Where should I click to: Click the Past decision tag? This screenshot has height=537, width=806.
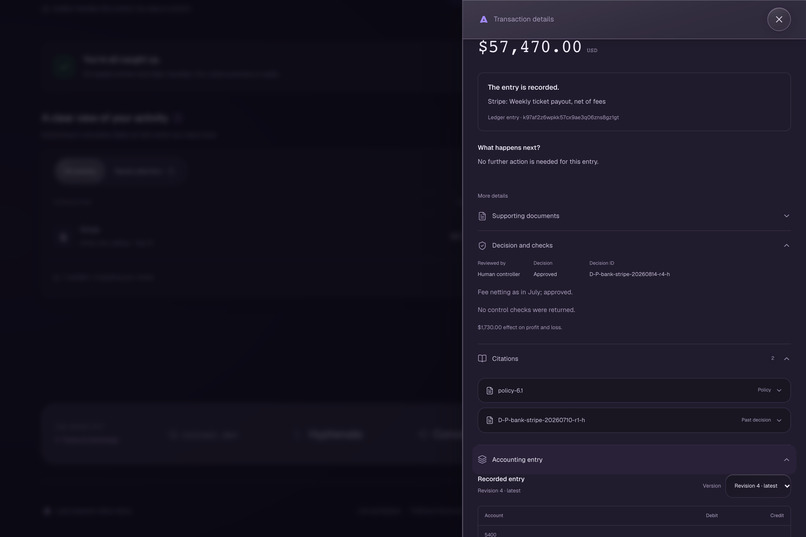756,420
